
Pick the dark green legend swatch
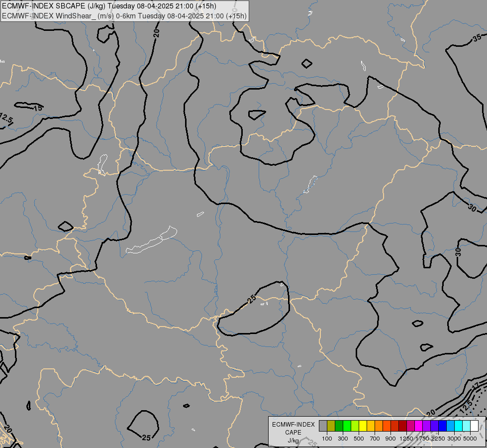click(339, 426)
